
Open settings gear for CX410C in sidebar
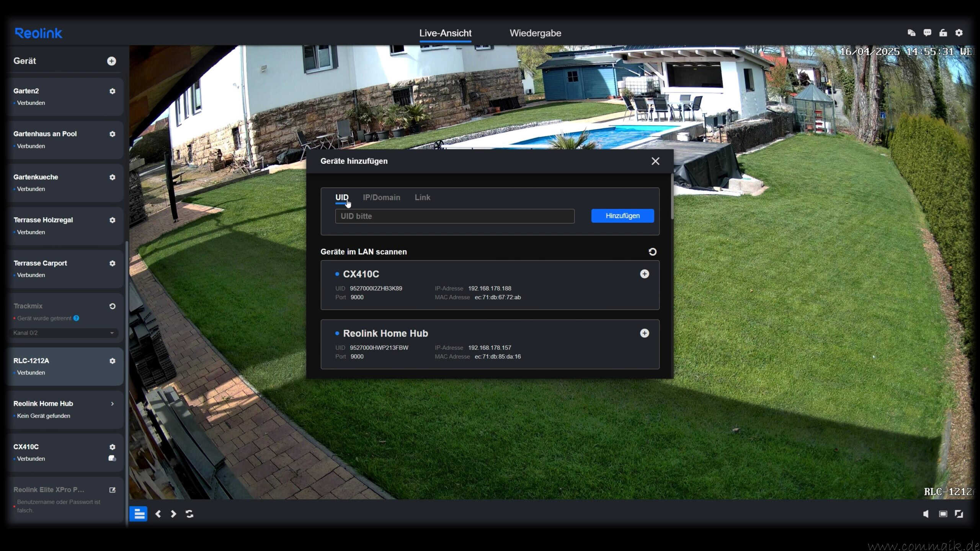click(112, 447)
